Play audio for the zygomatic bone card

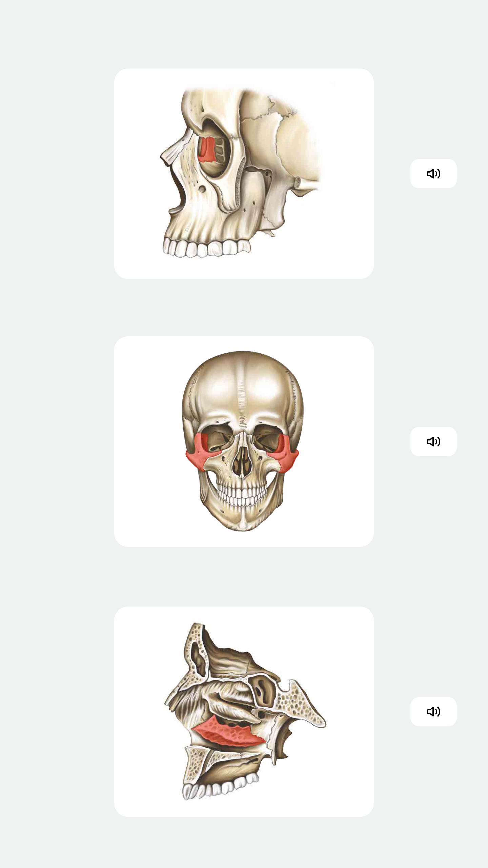point(433,441)
